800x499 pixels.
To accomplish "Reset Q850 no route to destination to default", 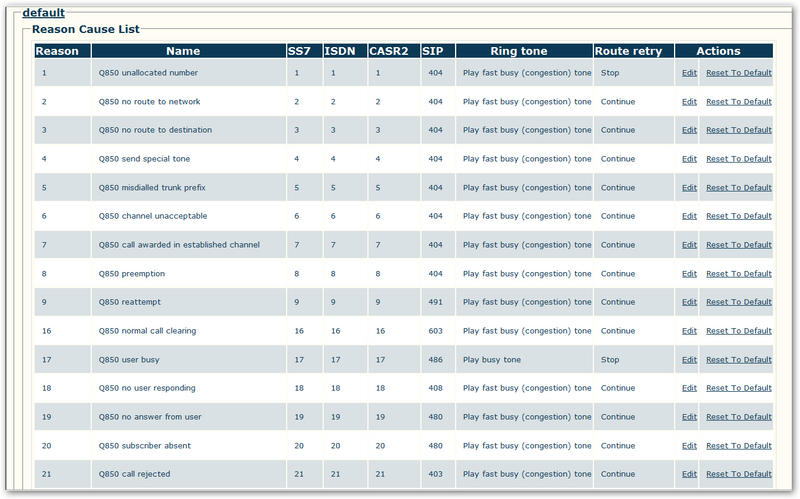I will click(739, 130).
